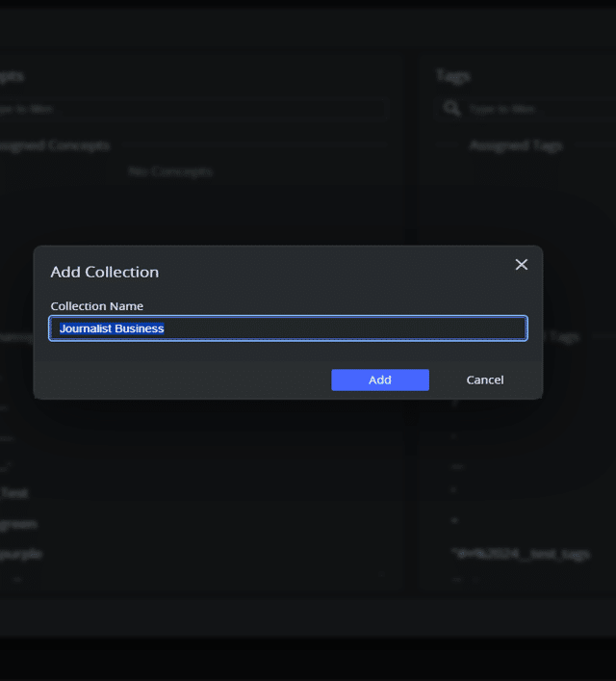This screenshot has height=681, width=616.
Task: Click the Tags search magnifier icon
Action: (x=450, y=109)
